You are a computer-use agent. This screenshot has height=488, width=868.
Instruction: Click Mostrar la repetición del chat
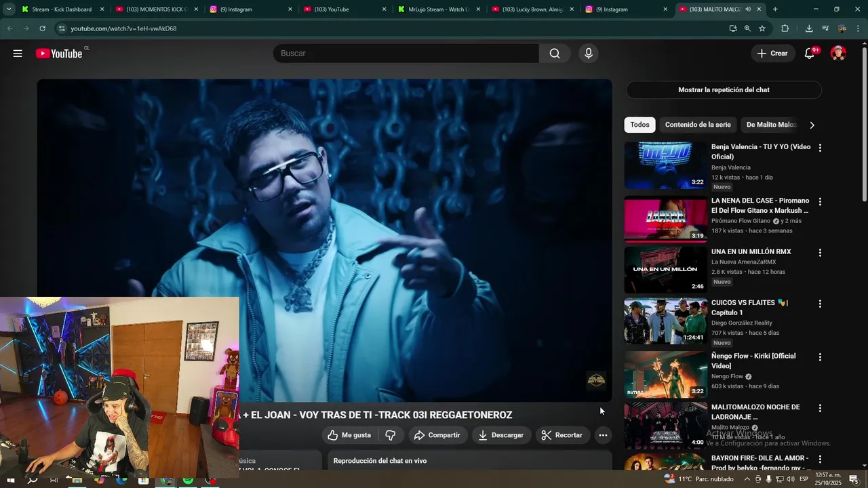click(724, 89)
